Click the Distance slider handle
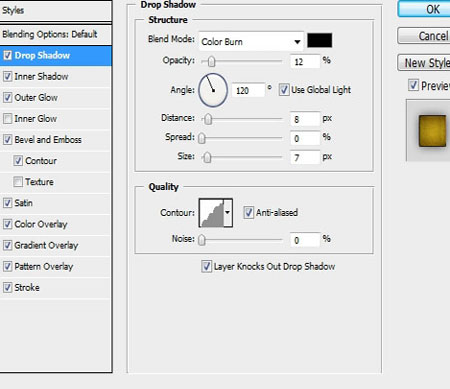Screen dimensions: 450x389 (208, 119)
